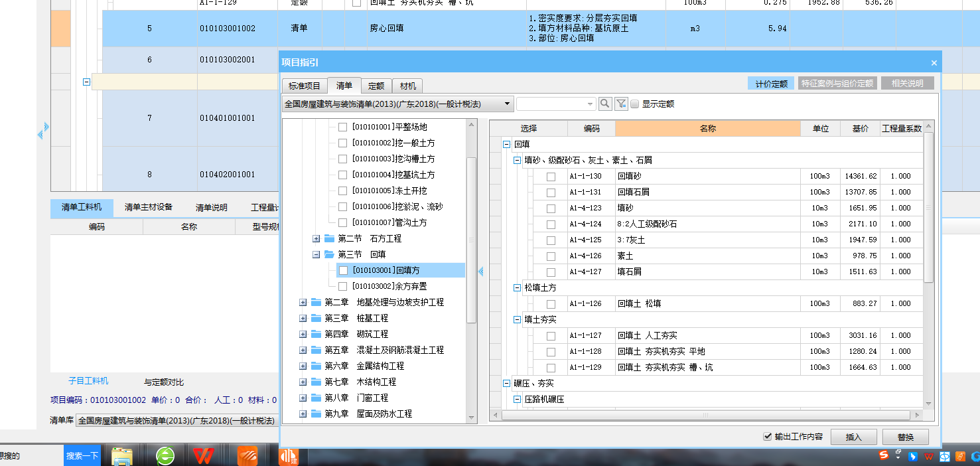Switch to the 标准项目 tab
Image resolution: width=980 pixels, height=466 pixels.
tap(305, 86)
